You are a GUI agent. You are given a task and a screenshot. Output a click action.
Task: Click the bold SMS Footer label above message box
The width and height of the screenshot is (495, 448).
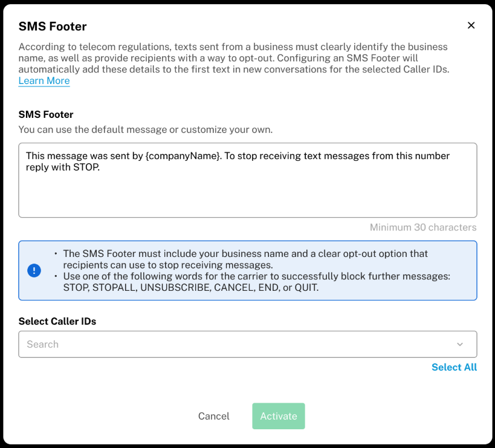tap(46, 114)
